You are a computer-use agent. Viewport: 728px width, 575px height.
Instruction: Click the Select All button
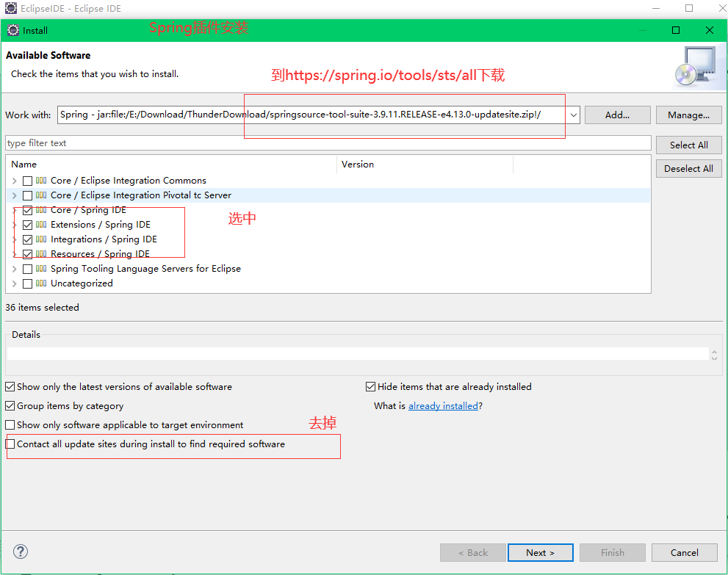[x=688, y=145]
